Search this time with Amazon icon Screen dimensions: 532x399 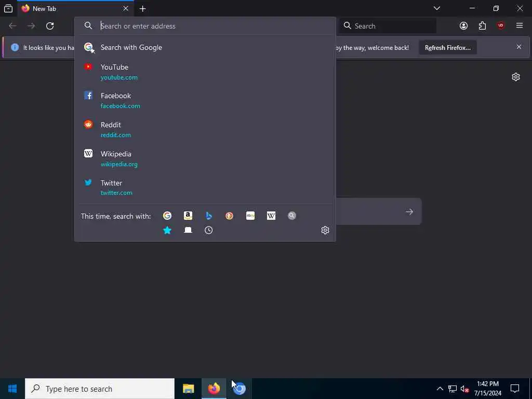188,216
